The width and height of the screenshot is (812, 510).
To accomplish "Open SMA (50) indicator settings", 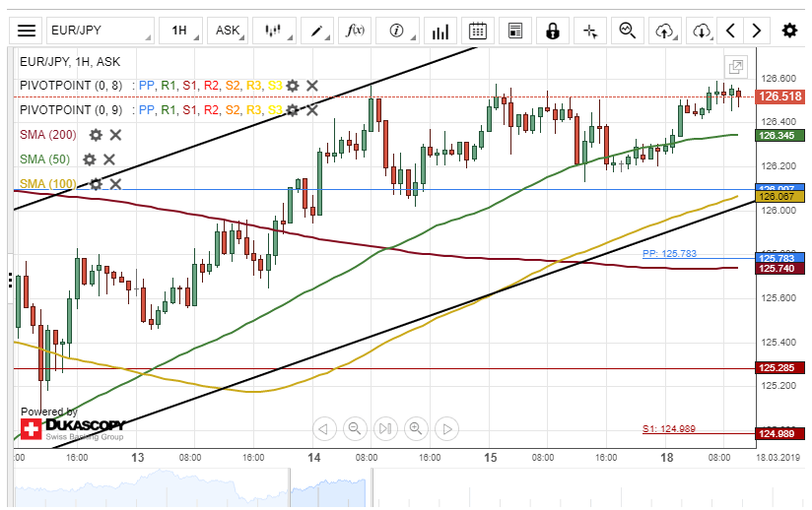I will [x=90, y=159].
